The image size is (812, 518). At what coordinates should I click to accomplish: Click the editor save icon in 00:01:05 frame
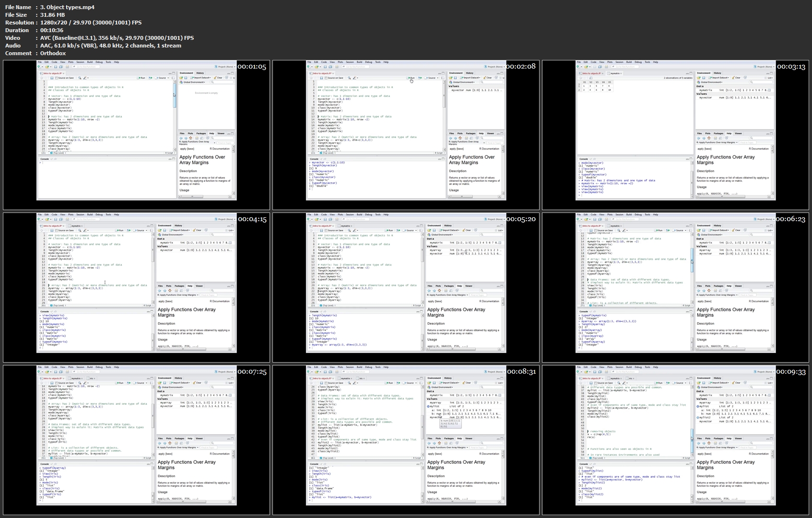52,78
